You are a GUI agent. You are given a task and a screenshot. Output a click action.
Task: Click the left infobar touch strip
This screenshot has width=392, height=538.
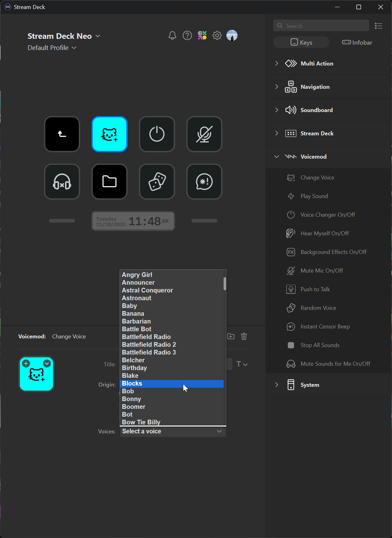62,221
